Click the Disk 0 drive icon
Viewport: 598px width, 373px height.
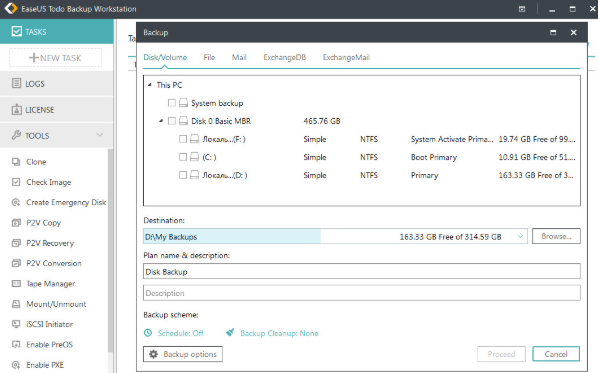pos(183,121)
